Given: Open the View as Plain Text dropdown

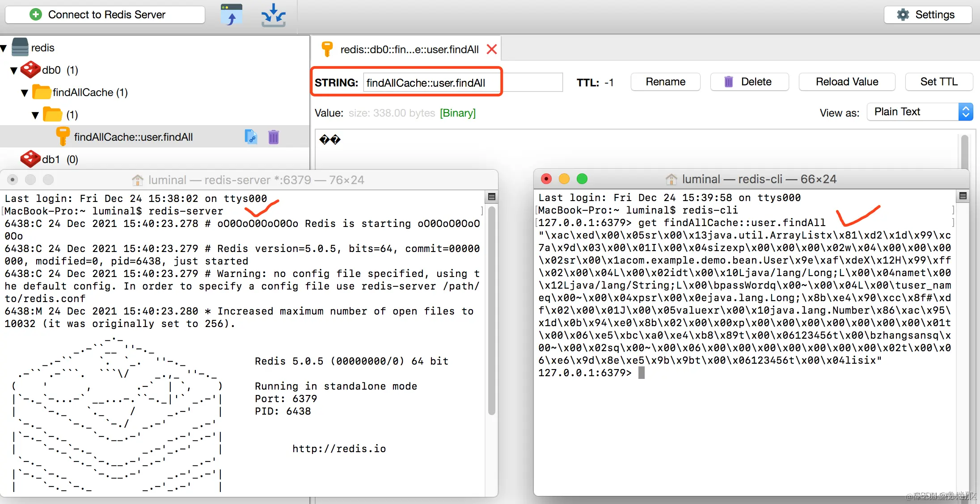Looking at the screenshot, I should (920, 112).
